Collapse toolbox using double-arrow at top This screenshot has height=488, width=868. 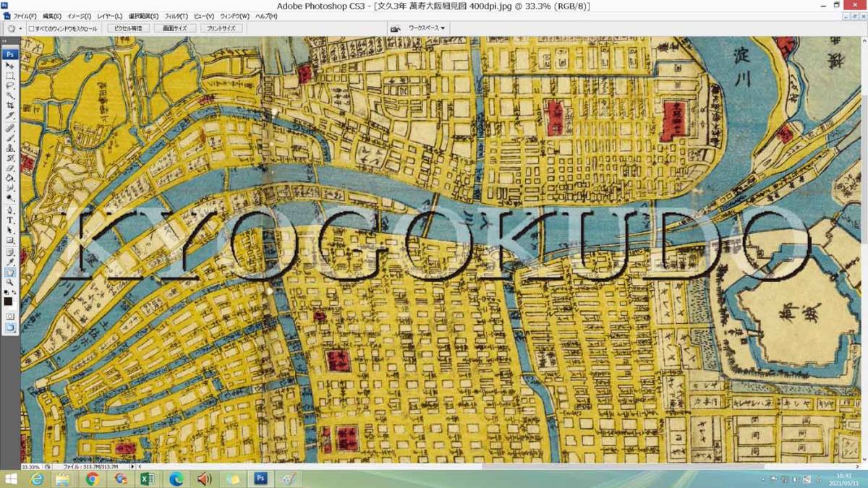[5, 42]
